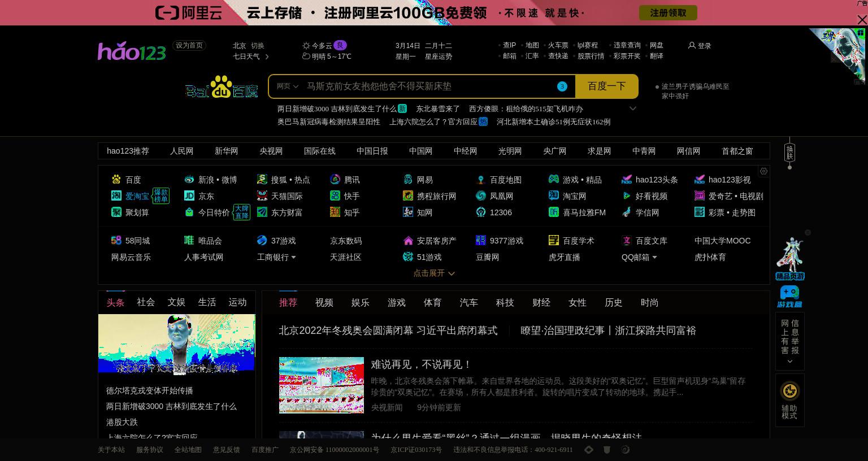Switch to the 文娱 news tab
This screenshot has width=868, height=461.
point(176,302)
